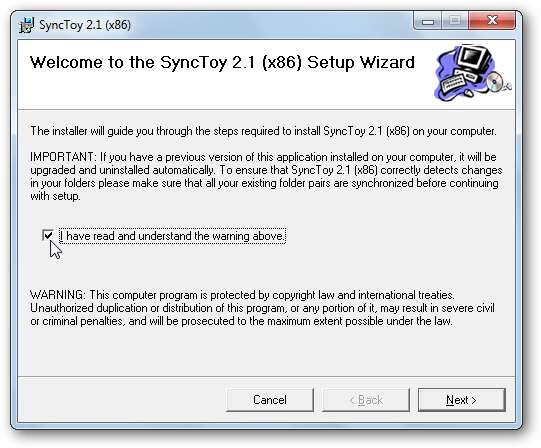The height and width of the screenshot is (448, 541).
Task: Click the 'I have read and understand' label
Action: pyautogui.click(x=173, y=236)
